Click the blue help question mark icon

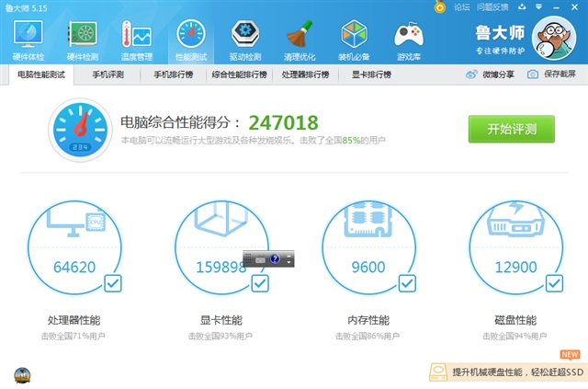275,258
